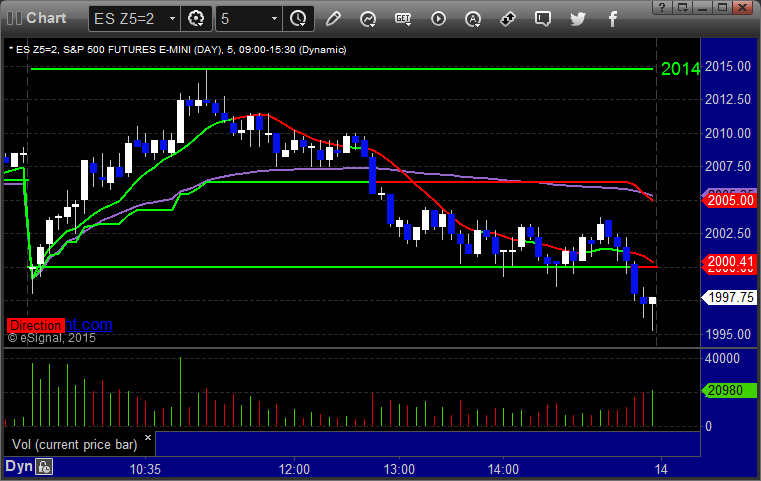This screenshot has height=481, width=761.
Task: Click the Chart title grip icon
Action: [14, 18]
